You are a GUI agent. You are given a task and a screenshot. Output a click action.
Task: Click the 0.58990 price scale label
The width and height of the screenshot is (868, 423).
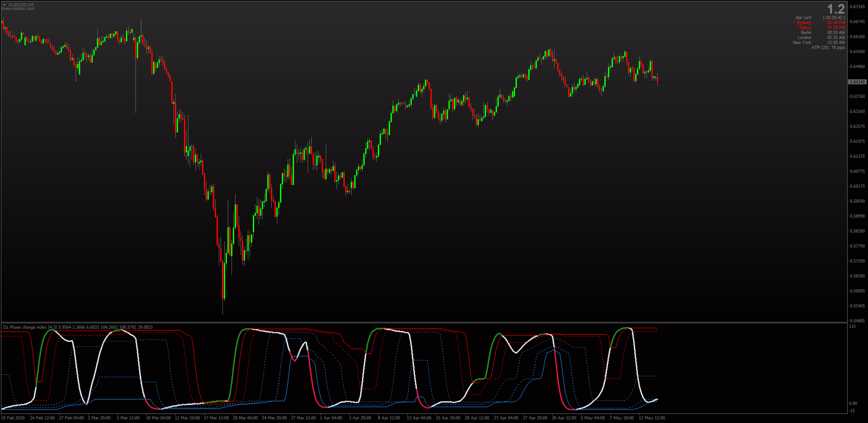(x=857, y=216)
